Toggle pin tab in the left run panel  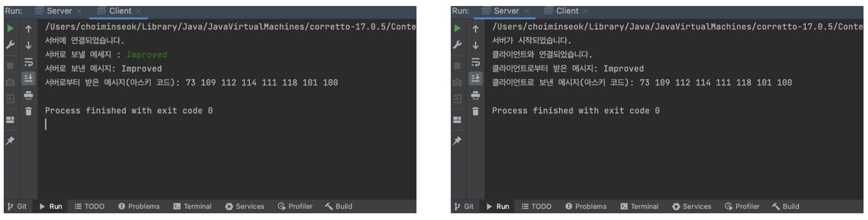[x=10, y=141]
